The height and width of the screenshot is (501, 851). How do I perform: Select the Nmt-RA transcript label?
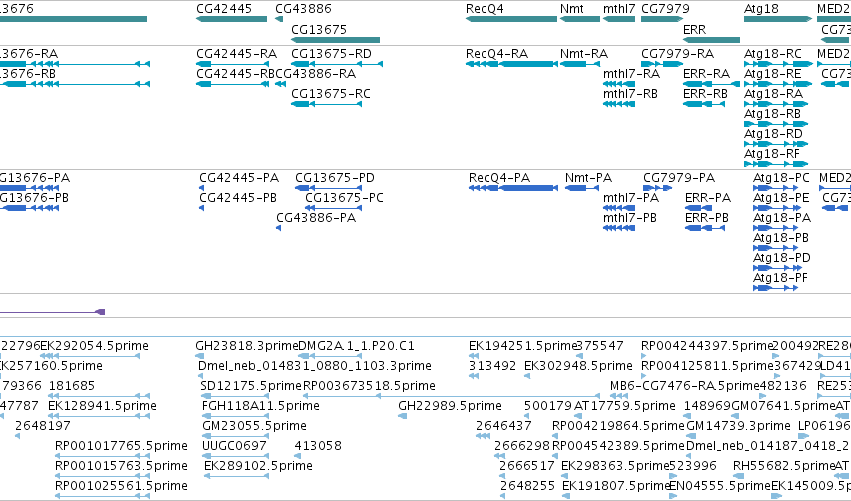pos(583,54)
